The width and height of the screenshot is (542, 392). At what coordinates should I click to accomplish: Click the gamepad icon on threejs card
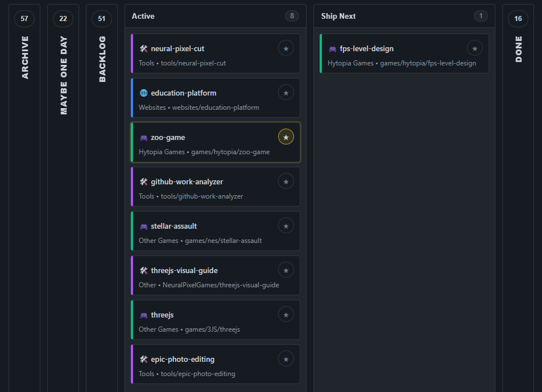coord(143,315)
